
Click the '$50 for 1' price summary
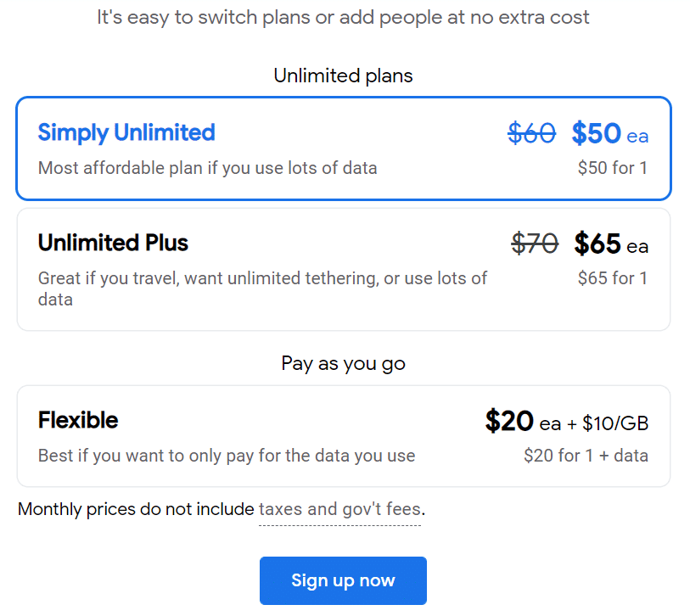coord(613,168)
